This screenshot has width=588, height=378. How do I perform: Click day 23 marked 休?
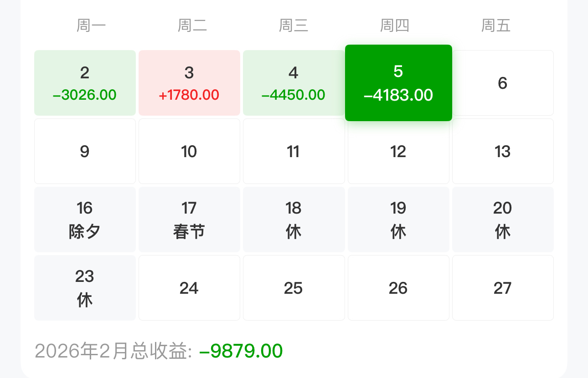(x=85, y=288)
